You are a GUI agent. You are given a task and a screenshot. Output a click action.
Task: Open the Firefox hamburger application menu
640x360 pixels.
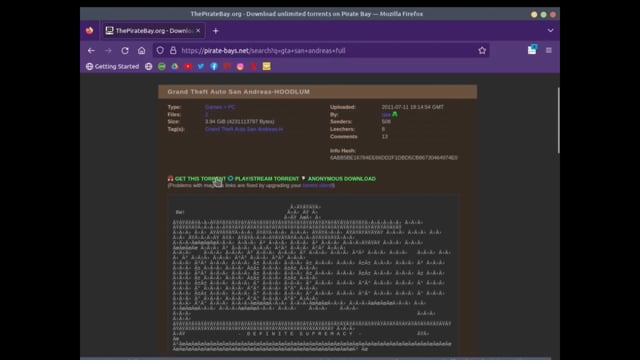pyautogui.click(x=549, y=51)
